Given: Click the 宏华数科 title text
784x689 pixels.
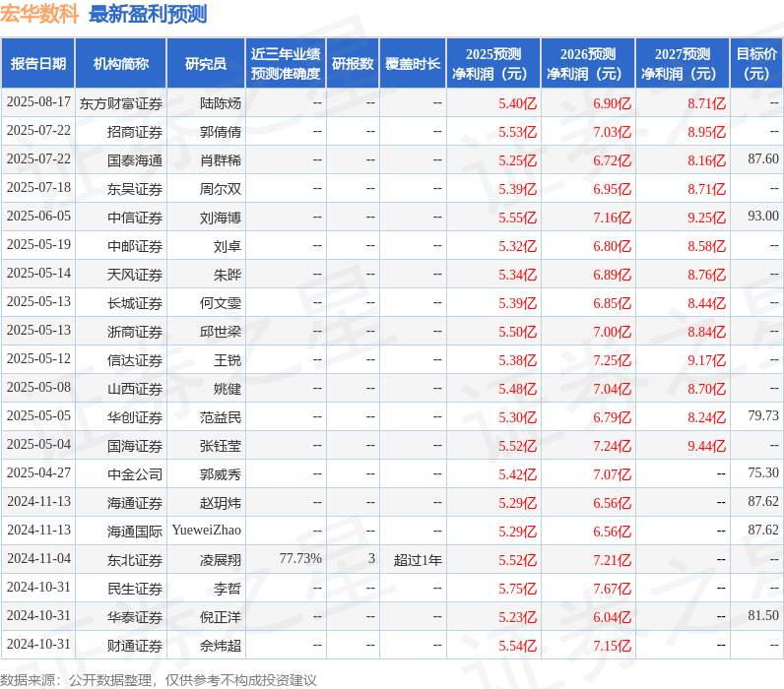Looking at the screenshot, I should [x=39, y=14].
